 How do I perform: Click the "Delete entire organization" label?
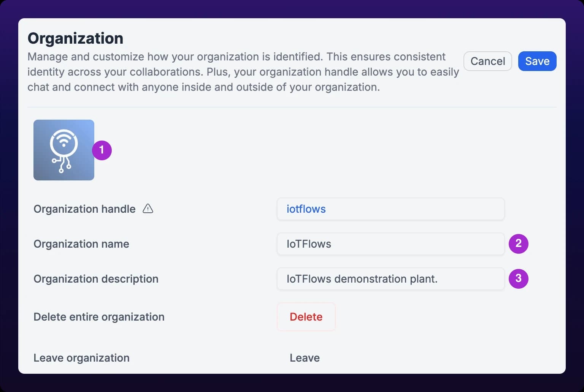pos(99,317)
